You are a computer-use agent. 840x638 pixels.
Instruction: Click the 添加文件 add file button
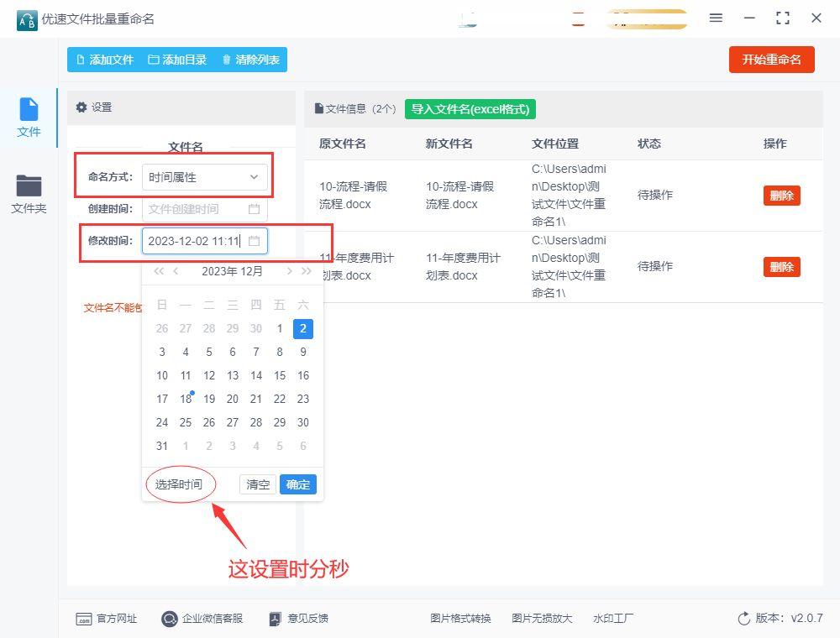click(x=105, y=60)
